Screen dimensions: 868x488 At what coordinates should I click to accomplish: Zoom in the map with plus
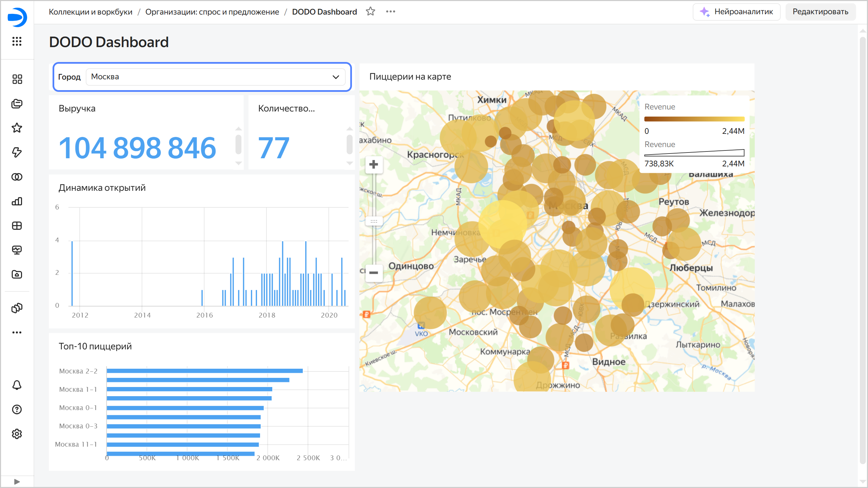pos(374,165)
